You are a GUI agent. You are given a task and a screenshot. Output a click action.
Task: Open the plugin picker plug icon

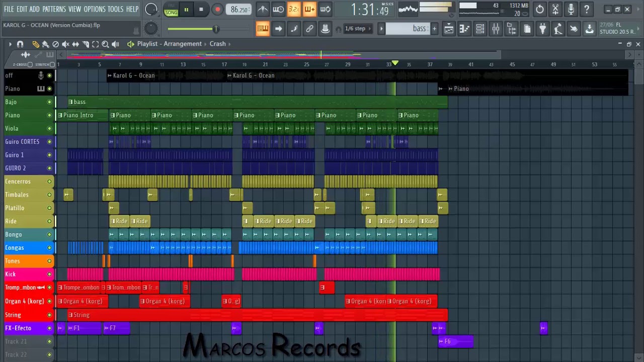click(x=542, y=29)
